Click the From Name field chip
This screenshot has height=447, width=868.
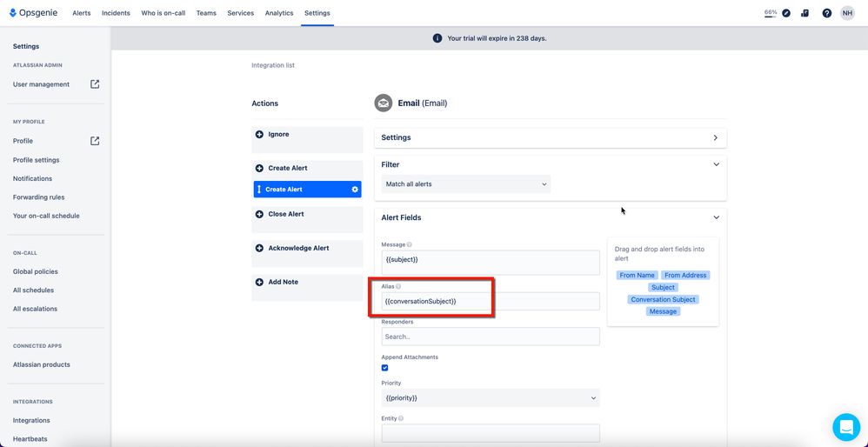[637, 275]
